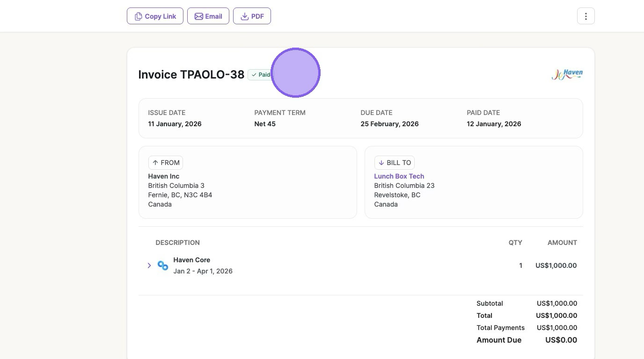Viewport: 644px width, 359px height.
Task: Click the Haven company logo
Action: [567, 74]
